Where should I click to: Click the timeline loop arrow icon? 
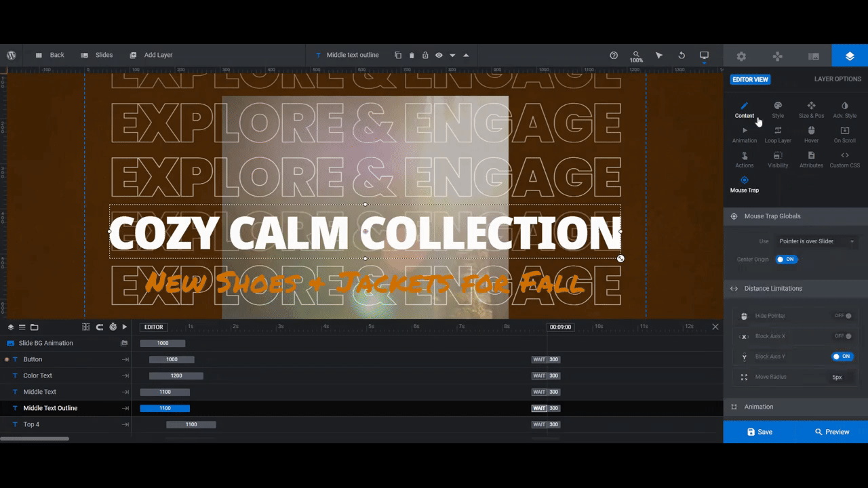click(x=99, y=327)
